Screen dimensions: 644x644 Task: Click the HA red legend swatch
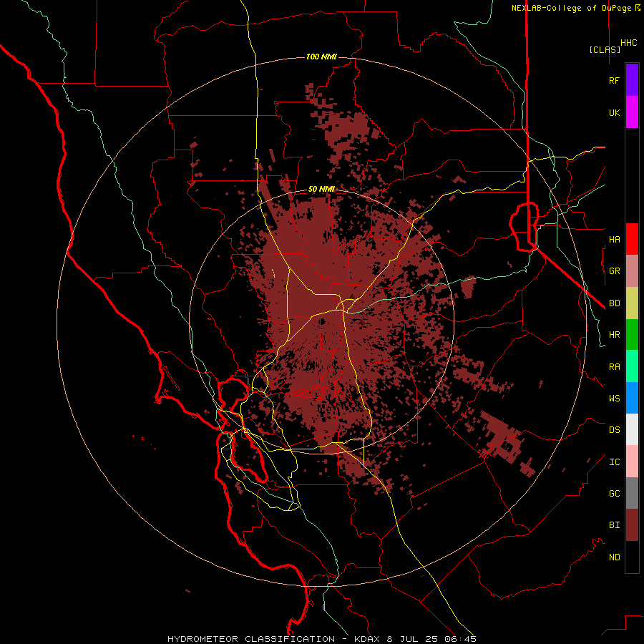(x=632, y=239)
